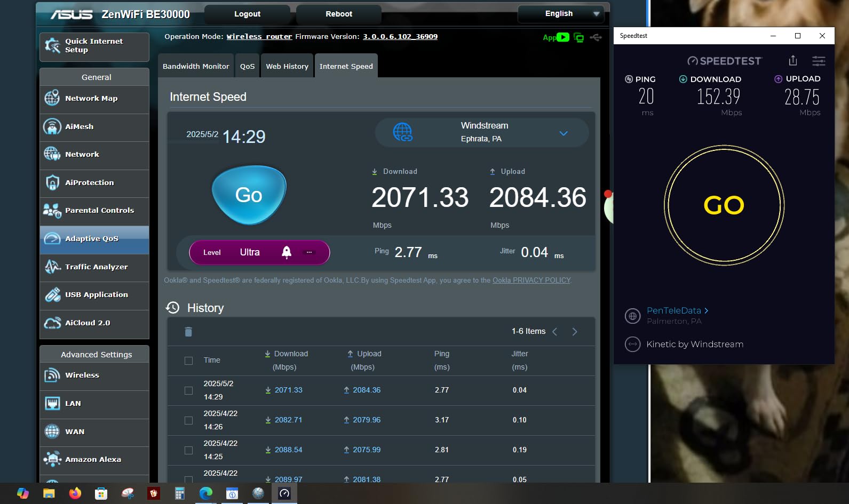Open Speedtest settings sliders icon
Image resolution: width=849 pixels, height=504 pixels.
(818, 61)
